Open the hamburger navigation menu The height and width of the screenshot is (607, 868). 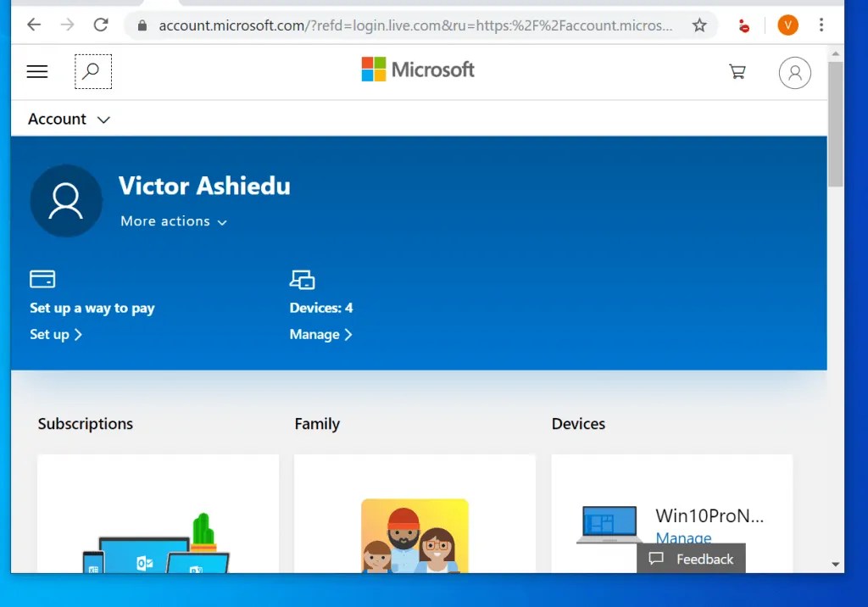point(36,71)
